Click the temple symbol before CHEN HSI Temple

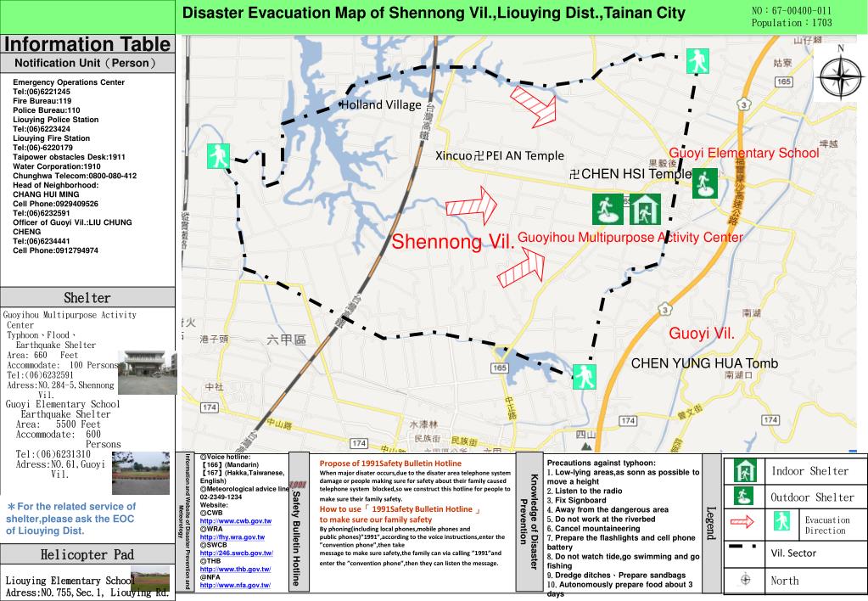574,175
